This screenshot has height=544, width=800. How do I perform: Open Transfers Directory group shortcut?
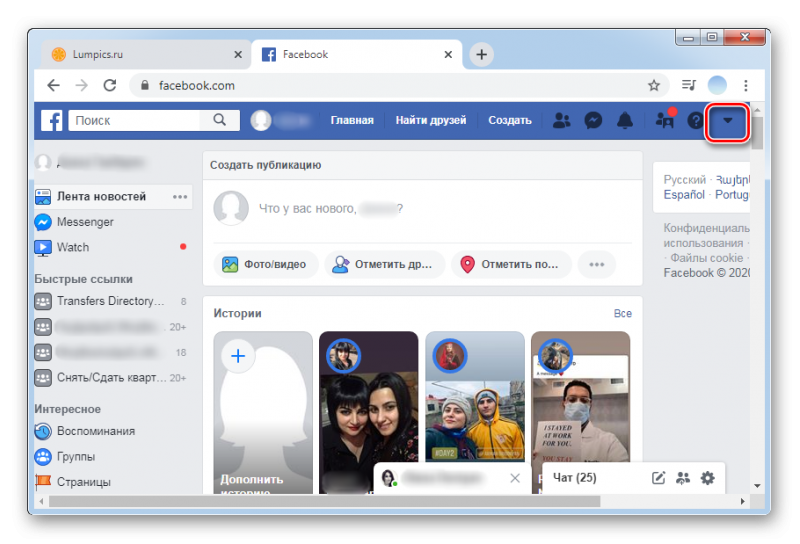pyautogui.click(x=110, y=301)
